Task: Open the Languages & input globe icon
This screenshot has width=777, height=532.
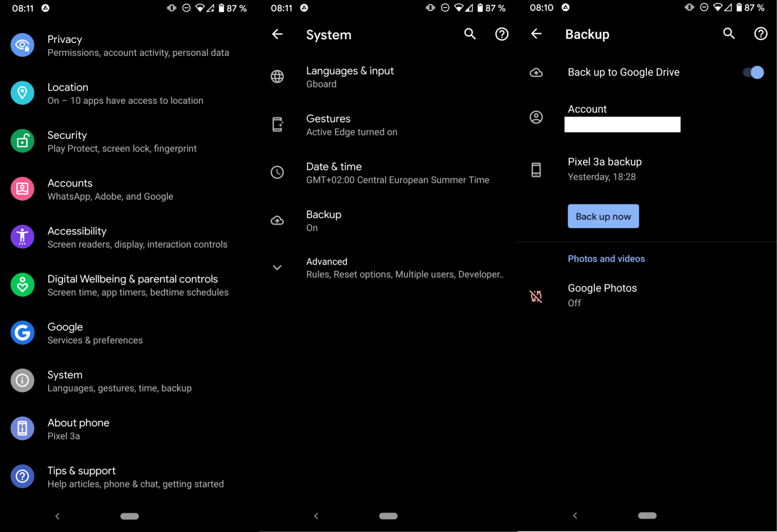Action: [x=277, y=76]
